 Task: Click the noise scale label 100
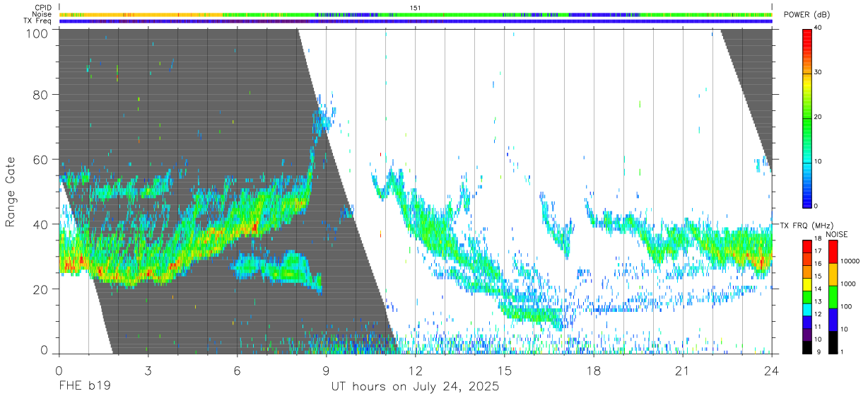[x=845, y=306]
